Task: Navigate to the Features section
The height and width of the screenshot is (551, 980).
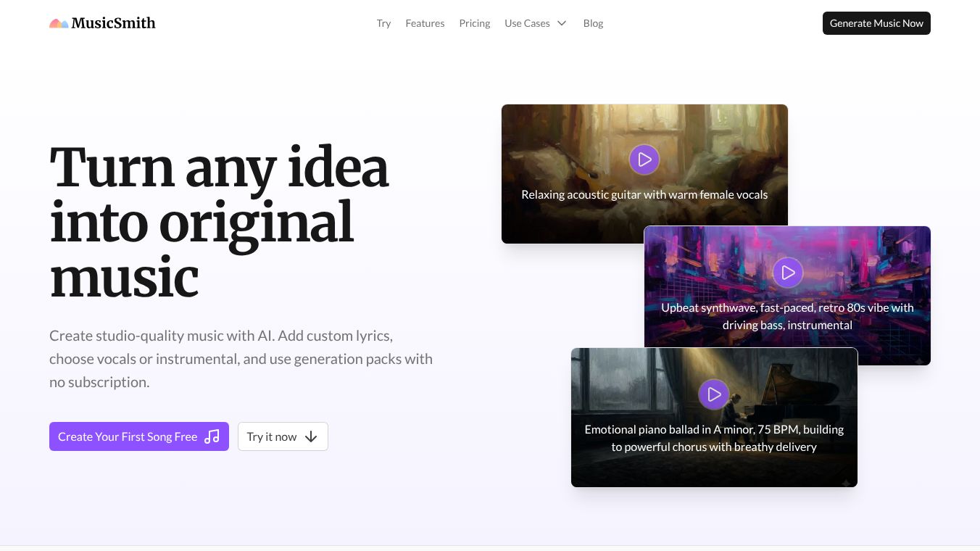Action: [x=425, y=23]
